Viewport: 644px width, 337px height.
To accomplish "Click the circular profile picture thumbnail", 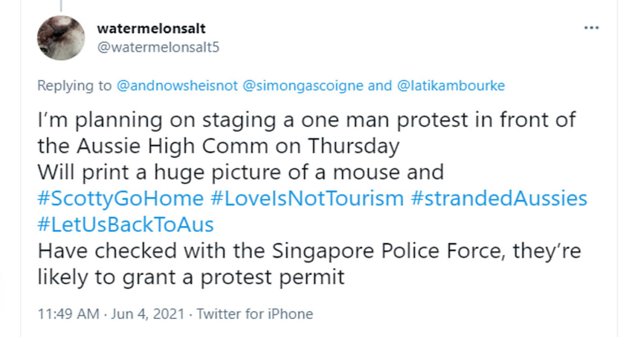I will [x=61, y=38].
